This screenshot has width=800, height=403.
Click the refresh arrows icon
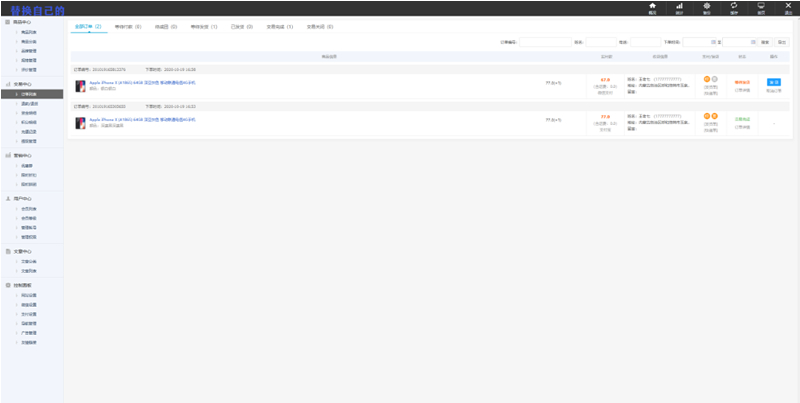click(x=734, y=6)
